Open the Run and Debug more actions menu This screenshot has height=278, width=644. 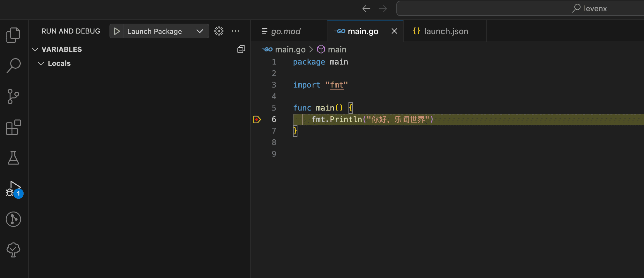coord(236,31)
